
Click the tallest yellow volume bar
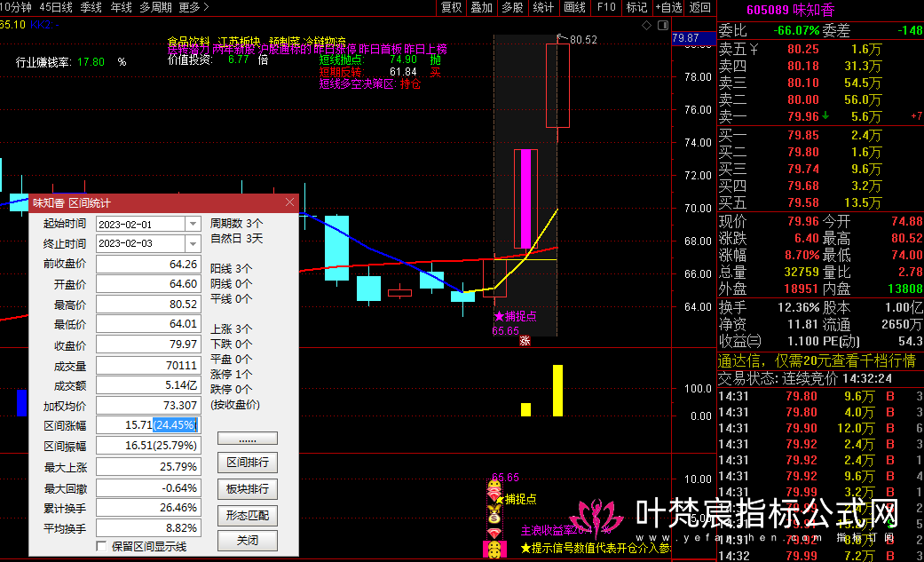(x=557, y=391)
